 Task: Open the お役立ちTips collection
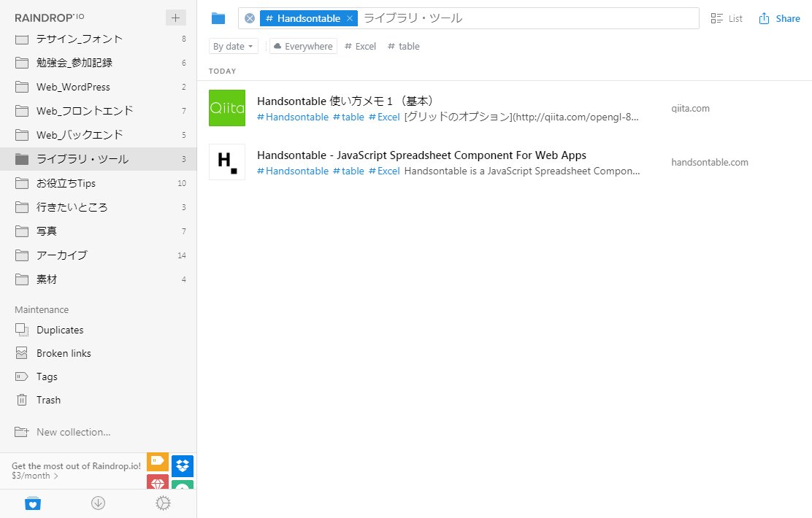click(x=99, y=183)
